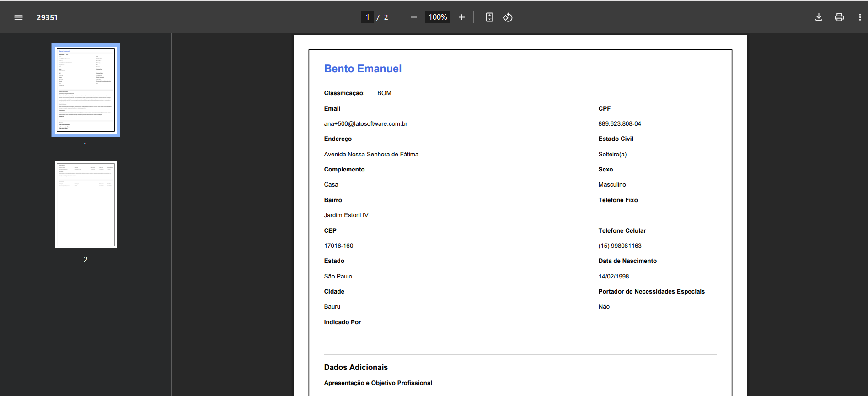Viewport: 868px width, 396px height.
Task: Zoom in with the plus icon
Action: pyautogui.click(x=461, y=17)
